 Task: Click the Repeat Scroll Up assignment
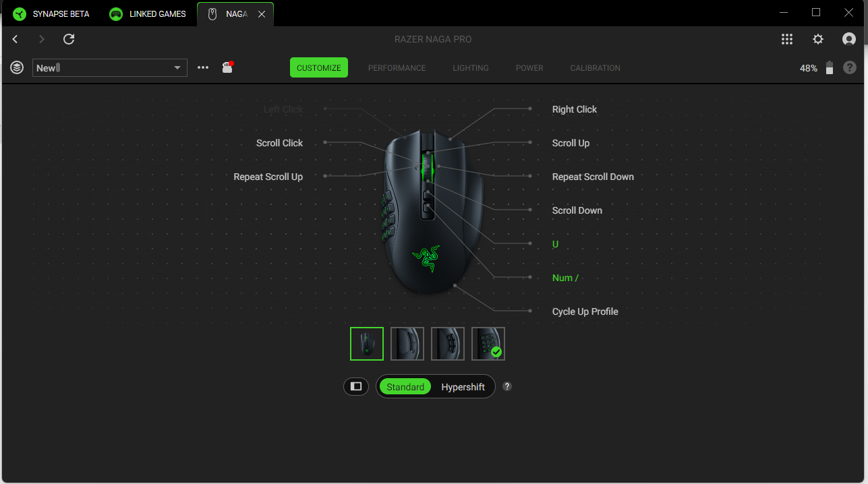click(268, 177)
